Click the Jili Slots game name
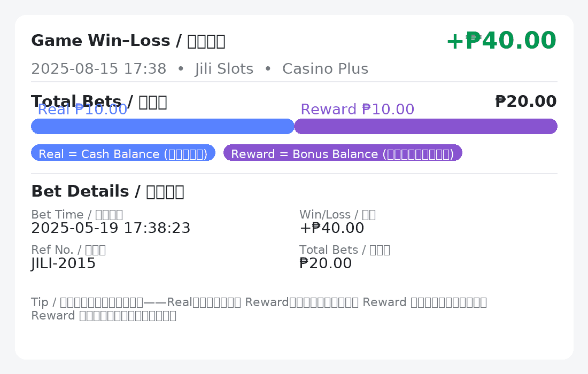588x374 pixels. (224, 69)
